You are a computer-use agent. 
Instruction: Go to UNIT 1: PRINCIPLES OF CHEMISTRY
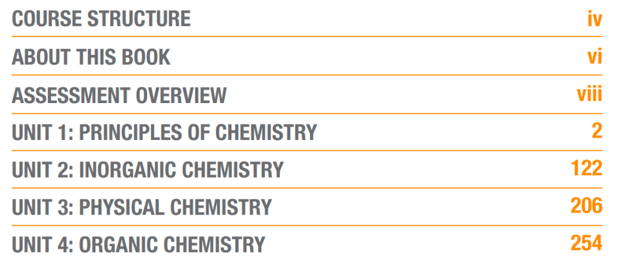(x=165, y=132)
